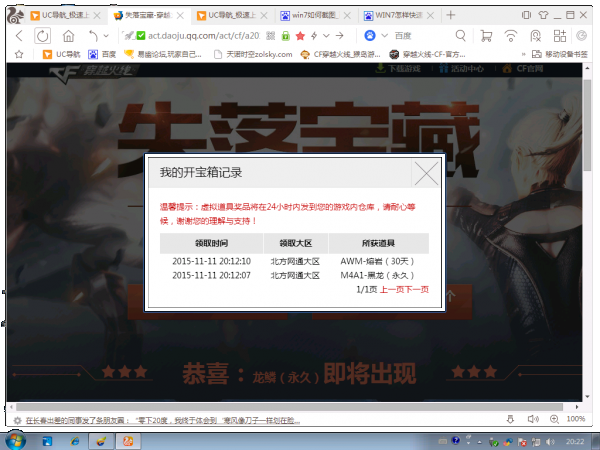This screenshot has height=450, width=600.
Task: Click the magnifier search icon
Action: 461,36
